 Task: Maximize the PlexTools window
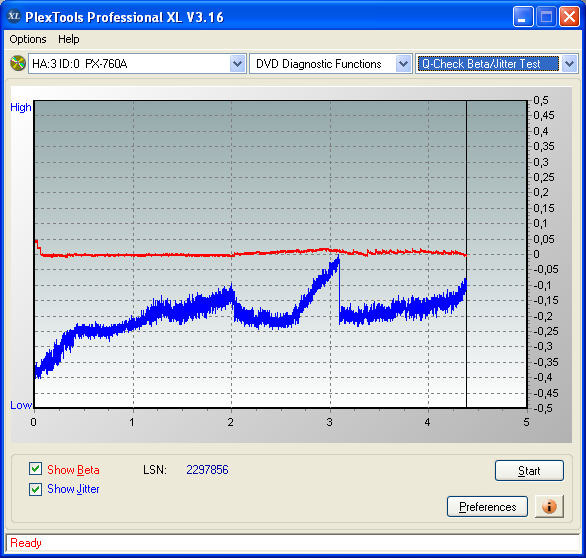(546, 17)
